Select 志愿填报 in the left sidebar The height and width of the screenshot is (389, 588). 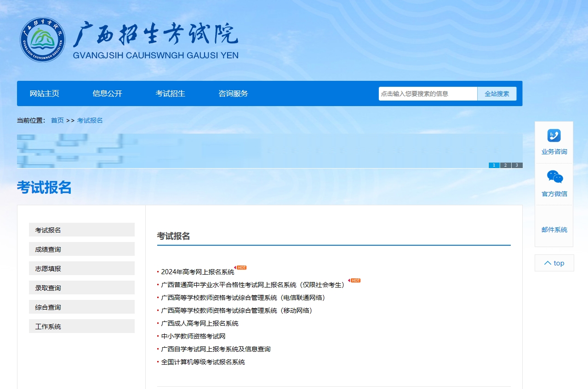click(x=82, y=269)
